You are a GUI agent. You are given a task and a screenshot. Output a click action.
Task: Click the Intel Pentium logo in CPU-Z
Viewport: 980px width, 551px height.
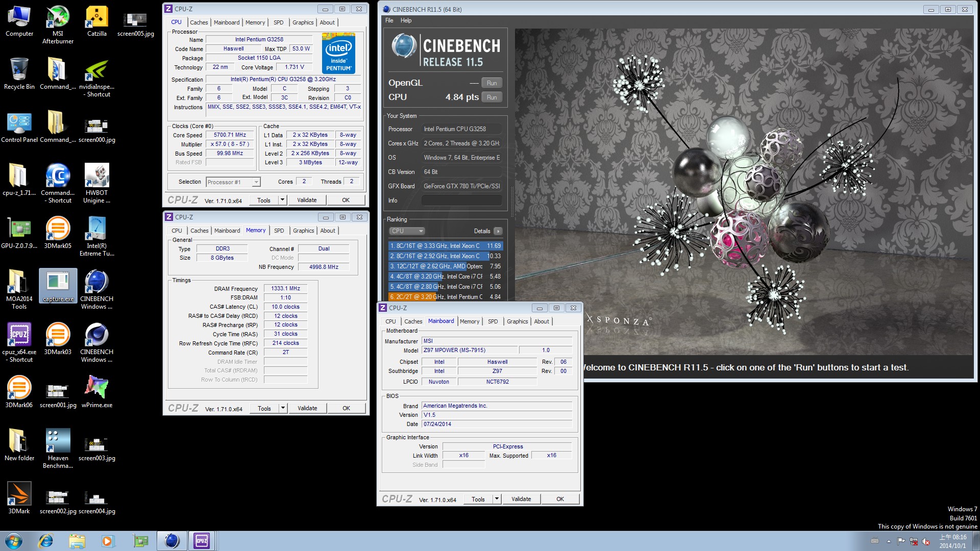pyautogui.click(x=339, y=53)
